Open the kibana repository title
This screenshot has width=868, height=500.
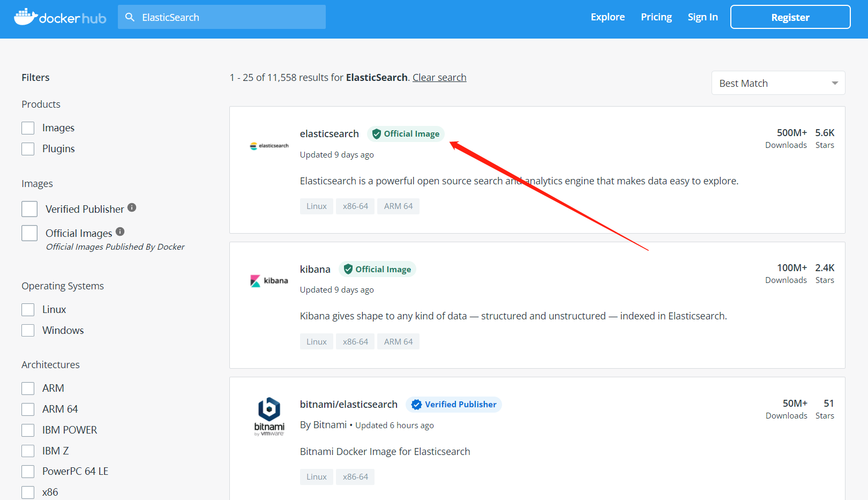point(315,269)
